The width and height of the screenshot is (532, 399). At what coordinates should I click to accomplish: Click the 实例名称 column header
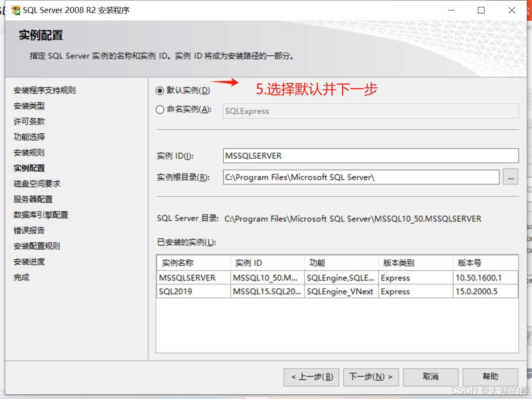click(194, 263)
